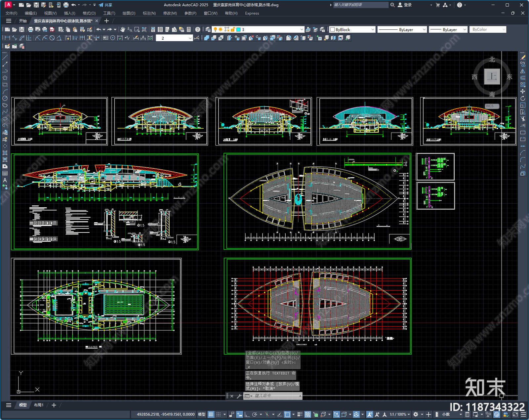Click the Rotate tool in modify toolbar

point(523,98)
